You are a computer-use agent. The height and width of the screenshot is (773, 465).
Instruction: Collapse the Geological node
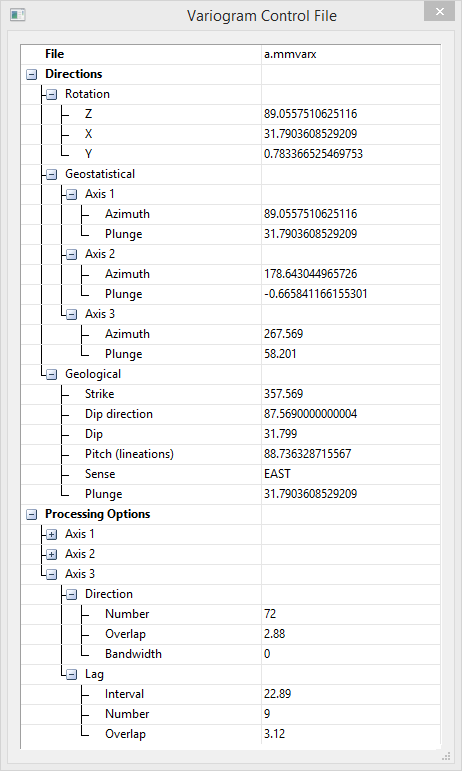[52, 375]
